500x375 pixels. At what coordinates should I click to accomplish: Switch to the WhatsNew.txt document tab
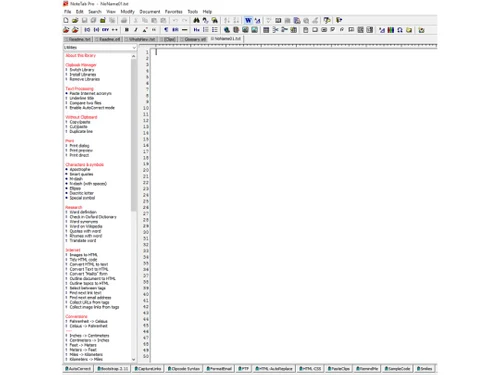[x=141, y=39]
